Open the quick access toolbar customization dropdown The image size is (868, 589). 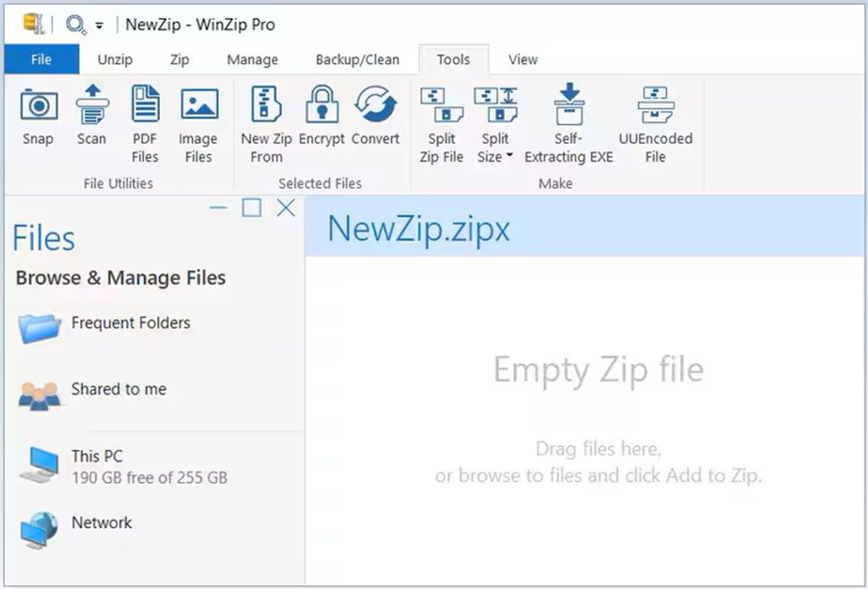tap(99, 25)
